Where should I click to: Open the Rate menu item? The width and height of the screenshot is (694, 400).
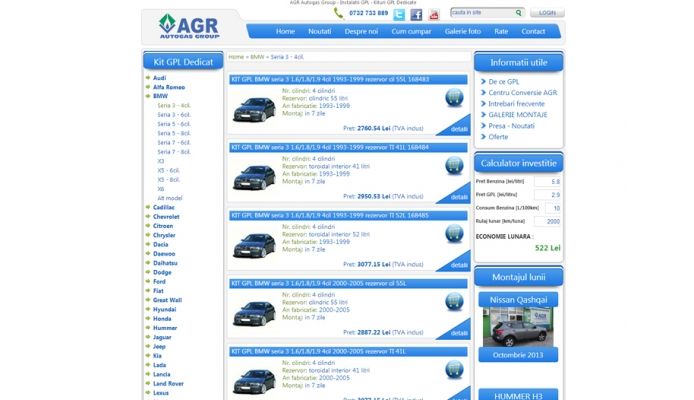pyautogui.click(x=501, y=31)
